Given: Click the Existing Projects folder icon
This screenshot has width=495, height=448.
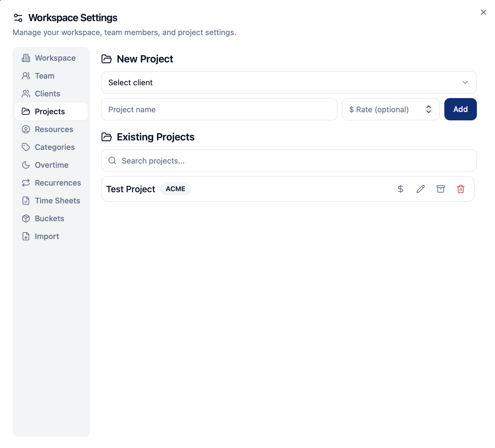Looking at the screenshot, I should (x=106, y=137).
